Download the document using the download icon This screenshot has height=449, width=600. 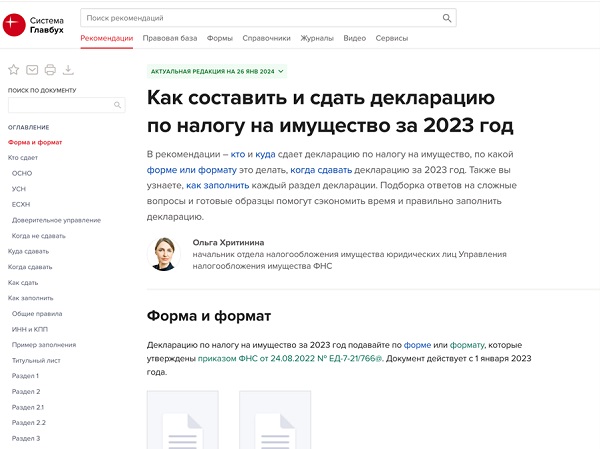68,70
